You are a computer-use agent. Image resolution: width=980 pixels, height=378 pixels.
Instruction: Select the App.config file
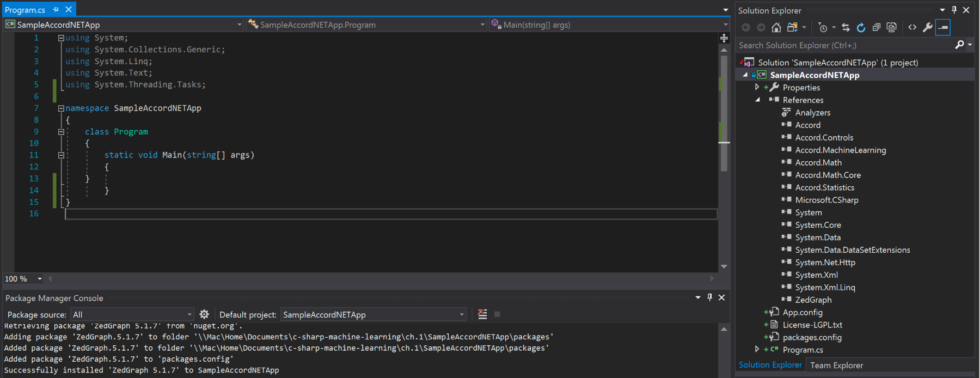tap(802, 313)
